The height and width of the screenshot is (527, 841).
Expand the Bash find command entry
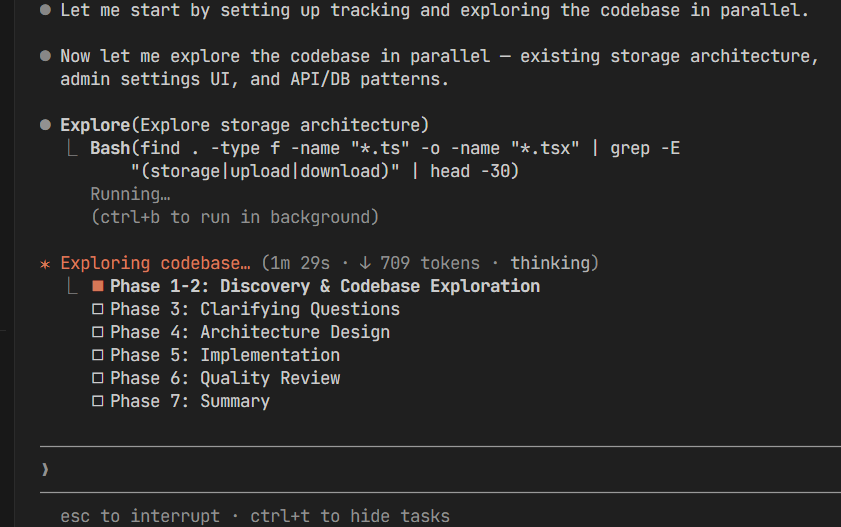(x=385, y=159)
